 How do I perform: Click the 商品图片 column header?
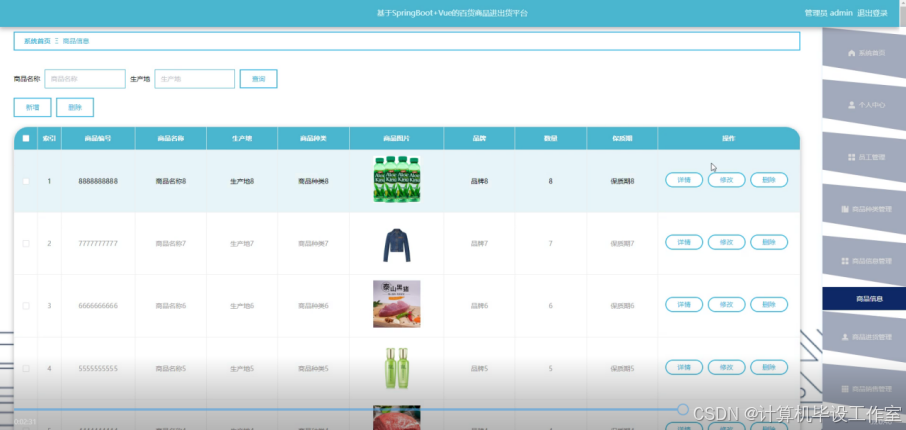[396, 139]
